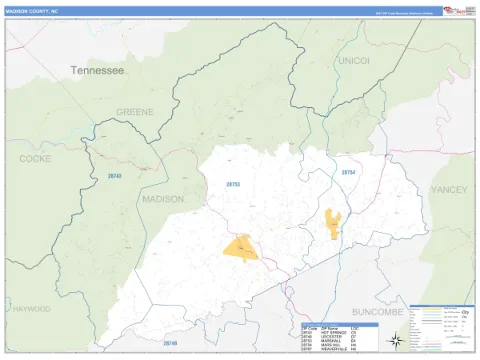The width and height of the screenshot is (480, 360).
Task: Click the orange city area below ZIP 28754
Action: tap(333, 224)
